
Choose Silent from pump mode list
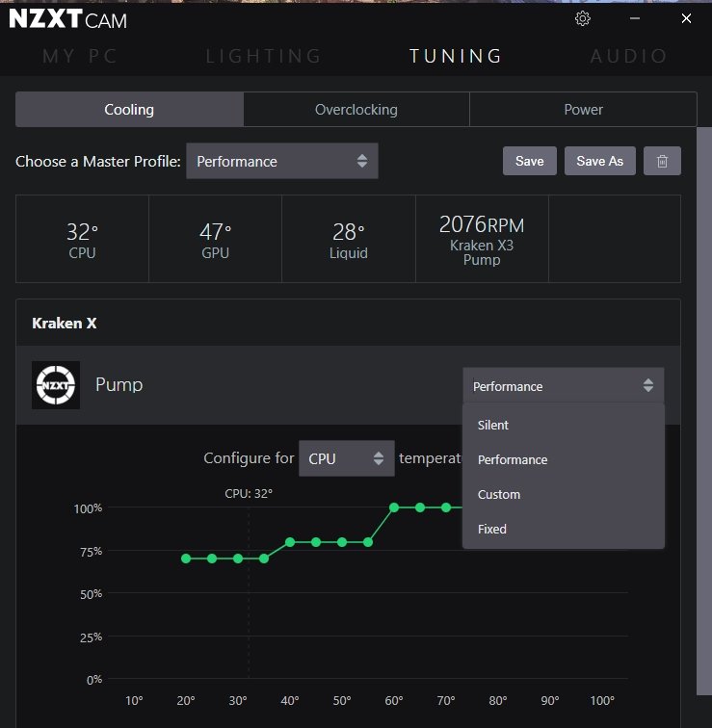pos(564,426)
